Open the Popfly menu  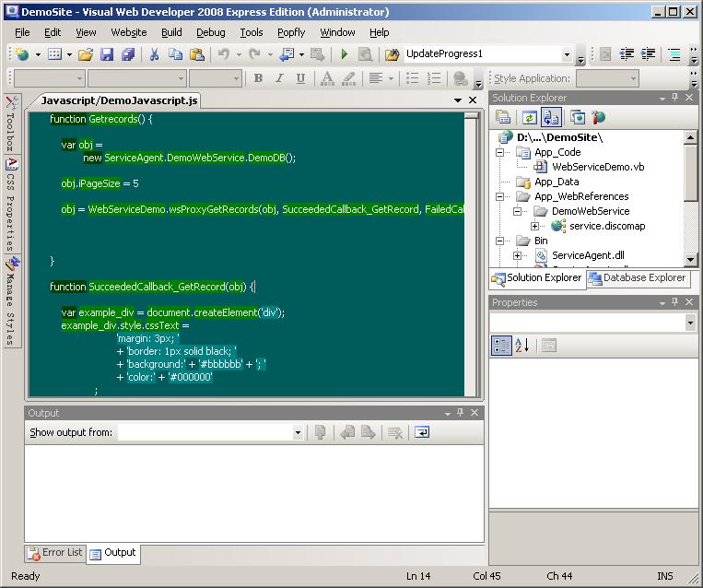(291, 32)
